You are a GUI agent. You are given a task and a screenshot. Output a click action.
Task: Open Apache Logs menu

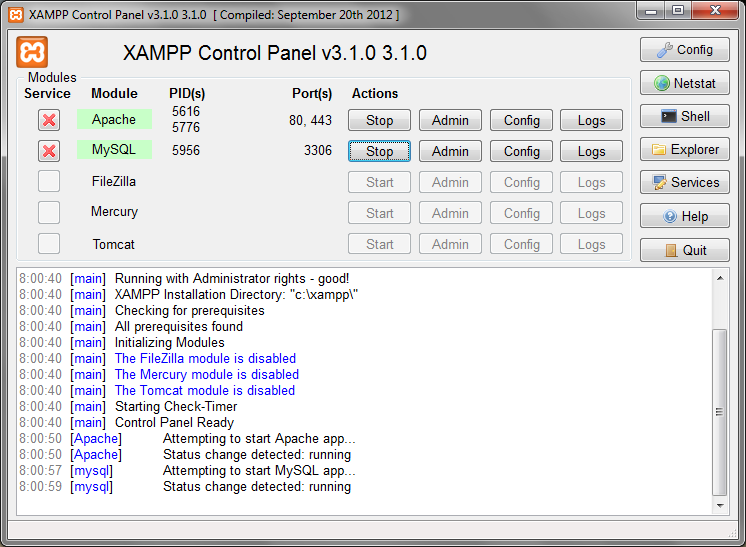591,120
